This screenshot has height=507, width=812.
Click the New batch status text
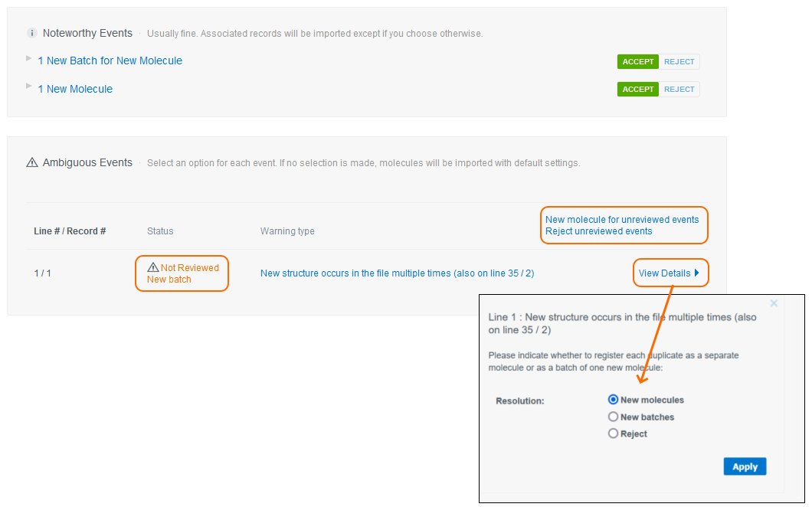click(x=169, y=279)
